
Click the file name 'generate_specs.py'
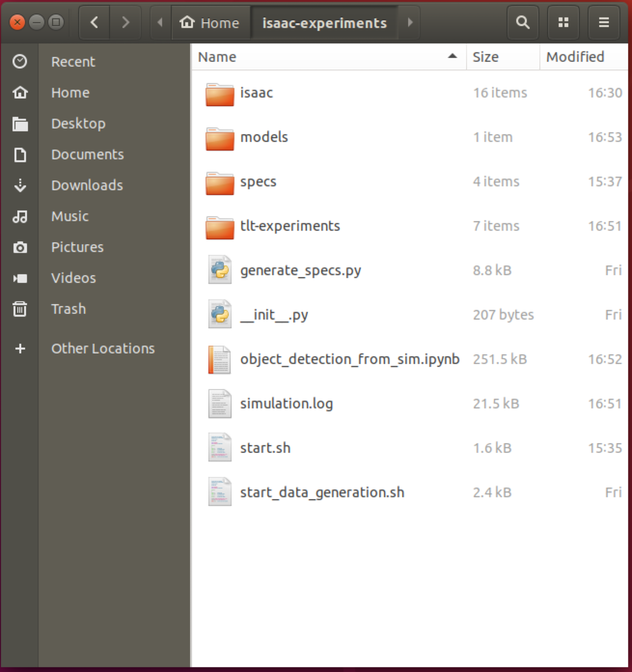pyautogui.click(x=301, y=271)
